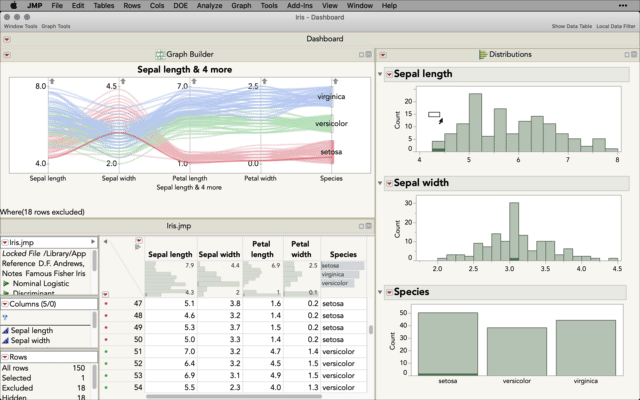The height and width of the screenshot is (400, 640).
Task: Open the Columns panel red triangle menu
Action: click(5, 304)
